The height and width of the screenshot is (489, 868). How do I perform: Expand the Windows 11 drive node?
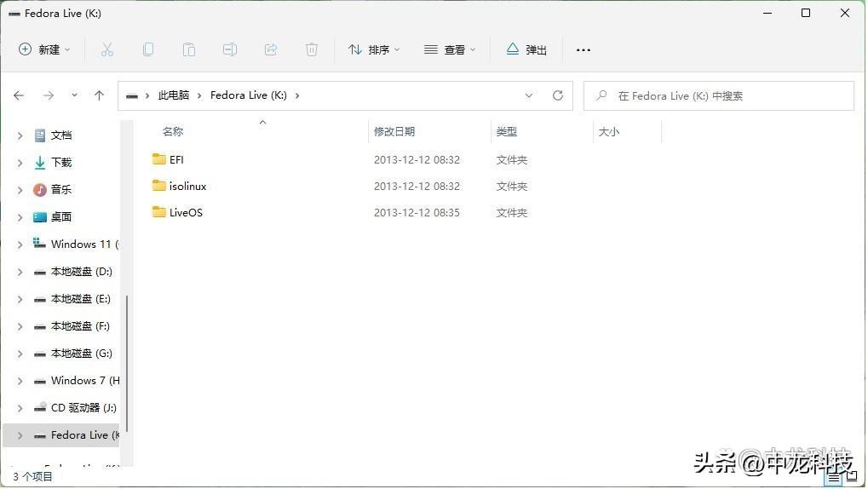click(20, 244)
